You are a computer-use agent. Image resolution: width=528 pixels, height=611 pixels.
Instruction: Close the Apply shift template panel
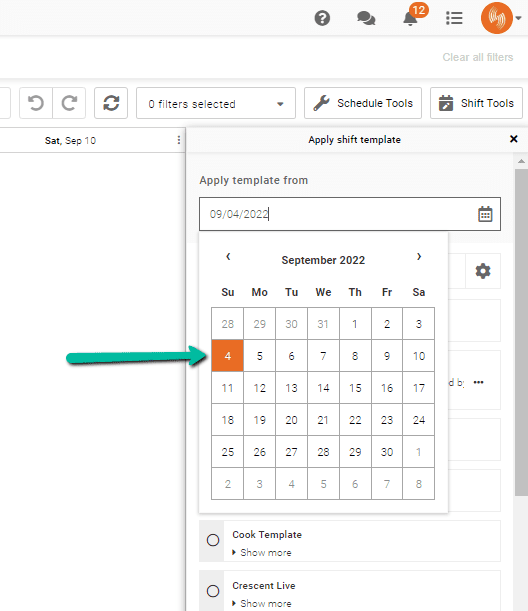514,139
